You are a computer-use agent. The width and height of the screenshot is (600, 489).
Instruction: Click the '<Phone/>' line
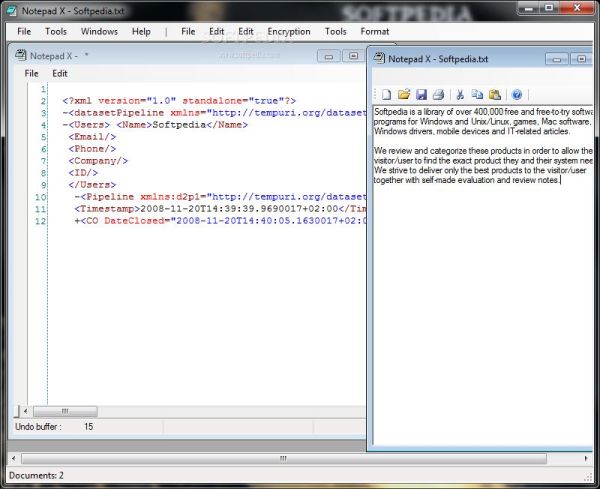92,148
